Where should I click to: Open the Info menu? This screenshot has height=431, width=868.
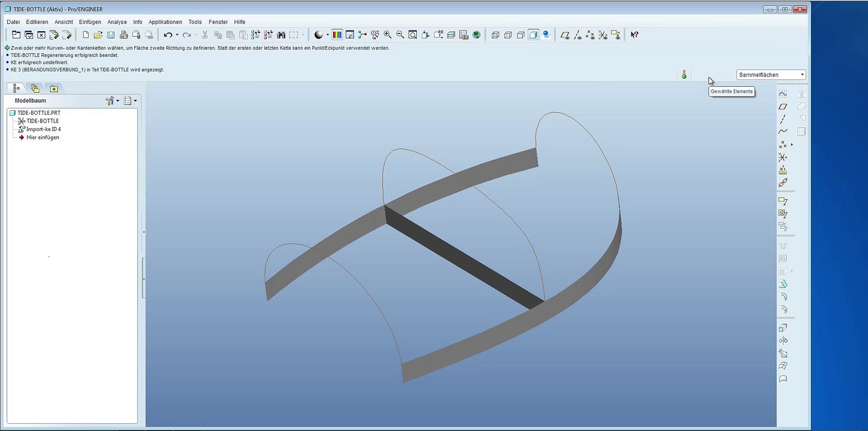[138, 22]
